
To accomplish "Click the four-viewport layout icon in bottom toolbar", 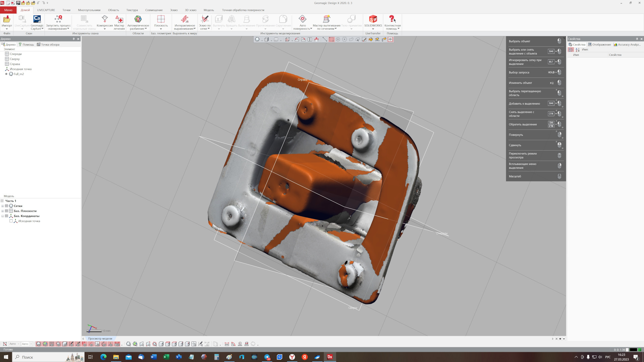I will coord(194,344).
